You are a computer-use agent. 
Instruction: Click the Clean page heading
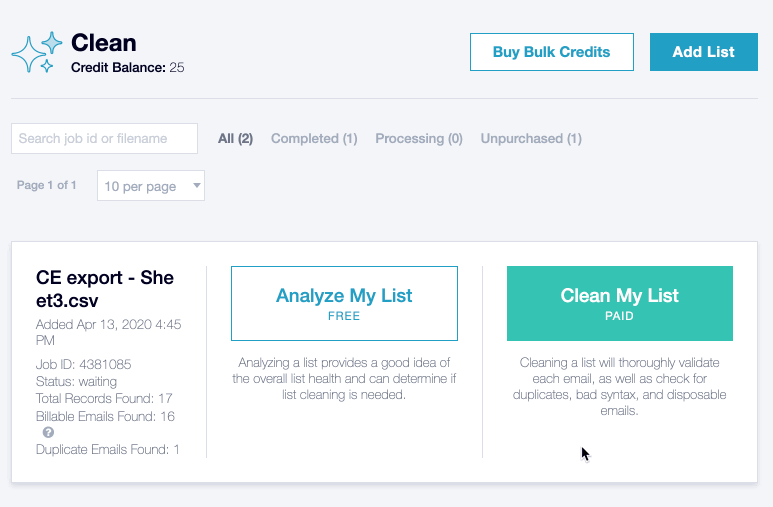click(104, 43)
